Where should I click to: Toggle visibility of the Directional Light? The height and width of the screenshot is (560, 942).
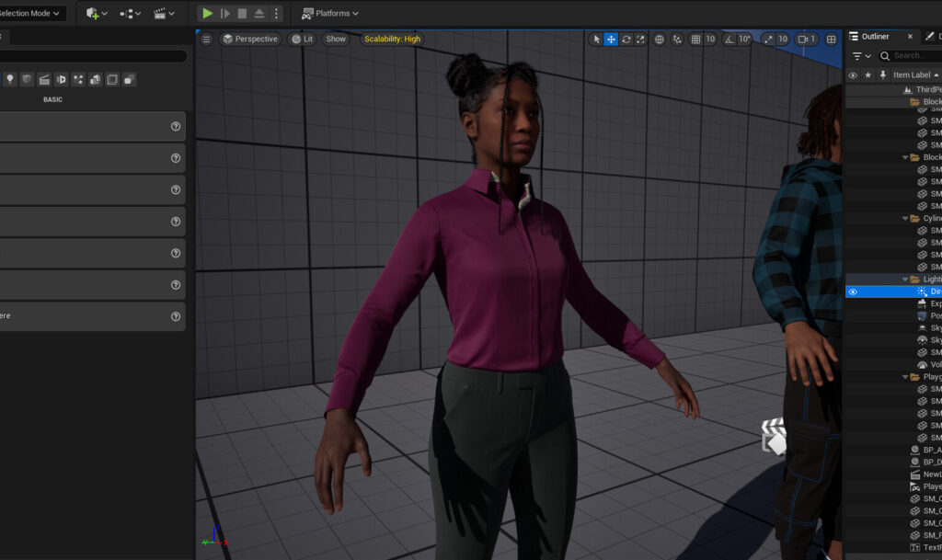(853, 291)
